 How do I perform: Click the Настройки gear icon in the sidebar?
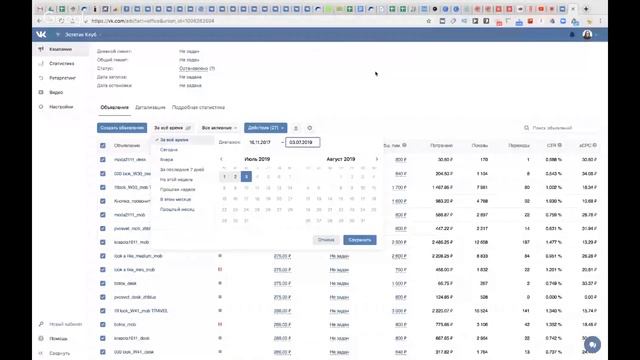tap(41, 107)
